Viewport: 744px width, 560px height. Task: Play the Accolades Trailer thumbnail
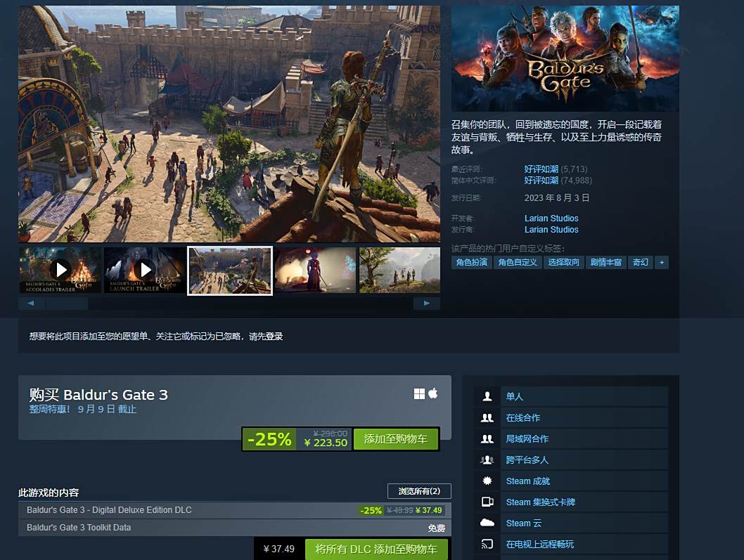(x=60, y=270)
